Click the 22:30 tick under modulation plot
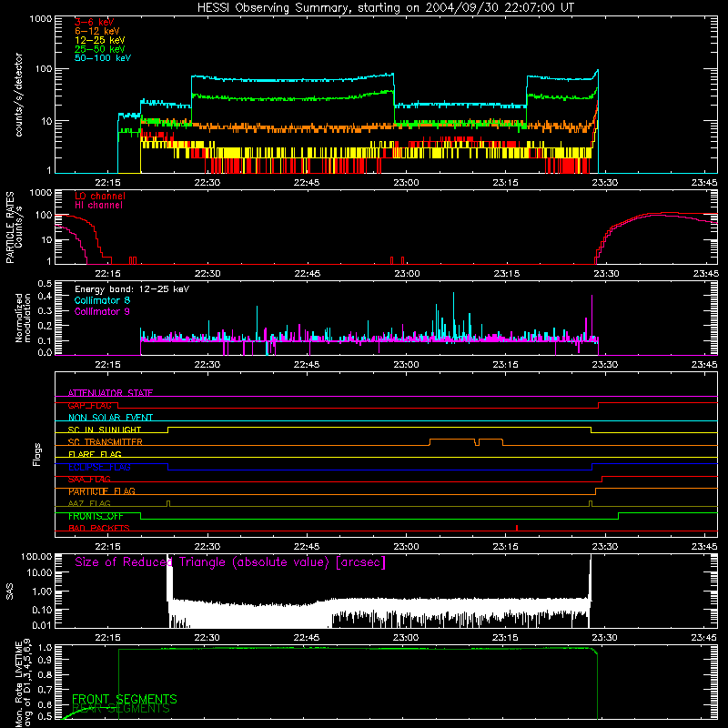 [x=207, y=365]
